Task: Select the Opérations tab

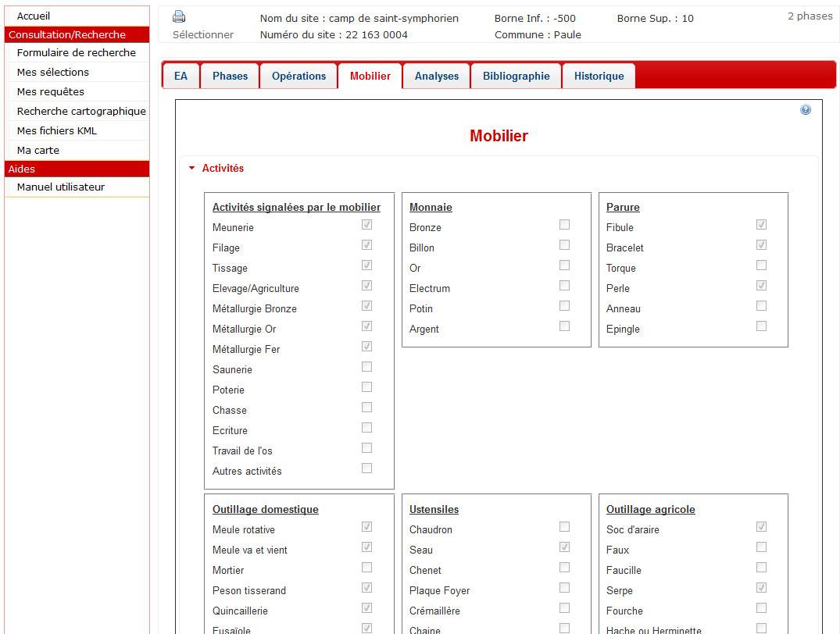Action: point(298,76)
